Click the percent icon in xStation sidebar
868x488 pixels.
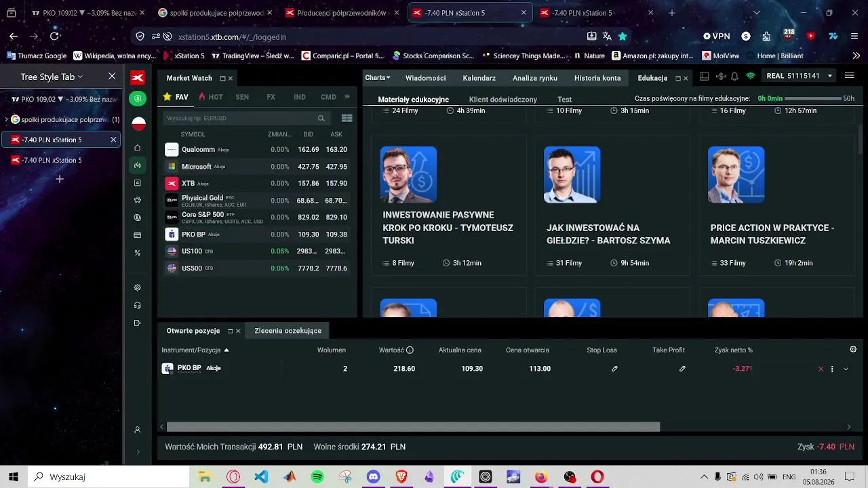138,253
